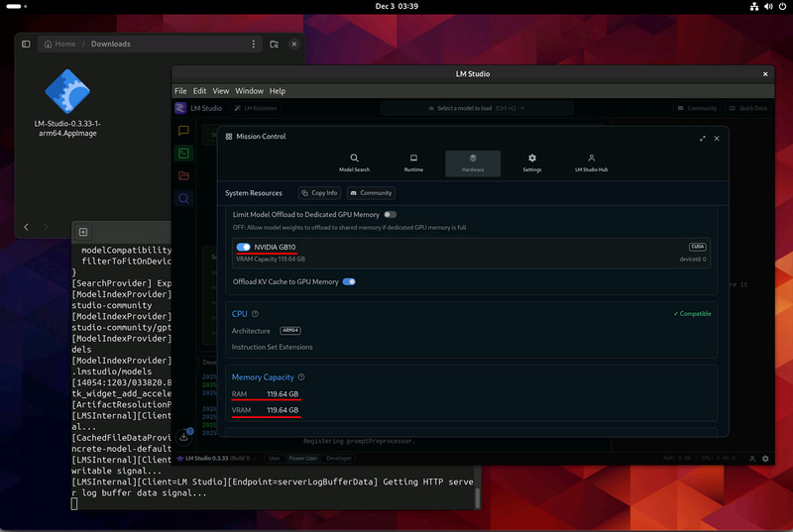Screen dimensions: 793x532
Task: Click the terminal window scrollbar
Action: (477, 497)
